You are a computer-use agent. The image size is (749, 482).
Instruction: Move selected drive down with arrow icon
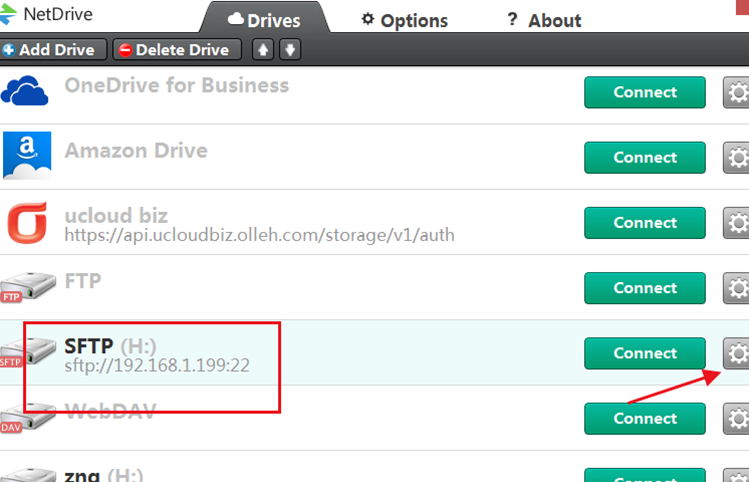290,50
